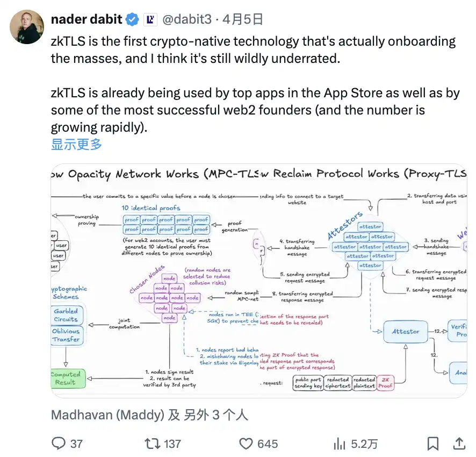Click the 137 reposts count
The width and height of the screenshot is (476, 457).
172,444
